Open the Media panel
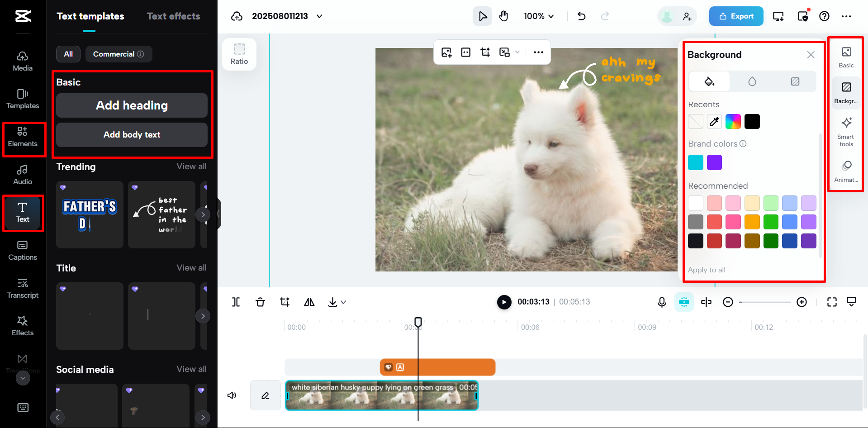868x428 pixels. click(x=23, y=62)
